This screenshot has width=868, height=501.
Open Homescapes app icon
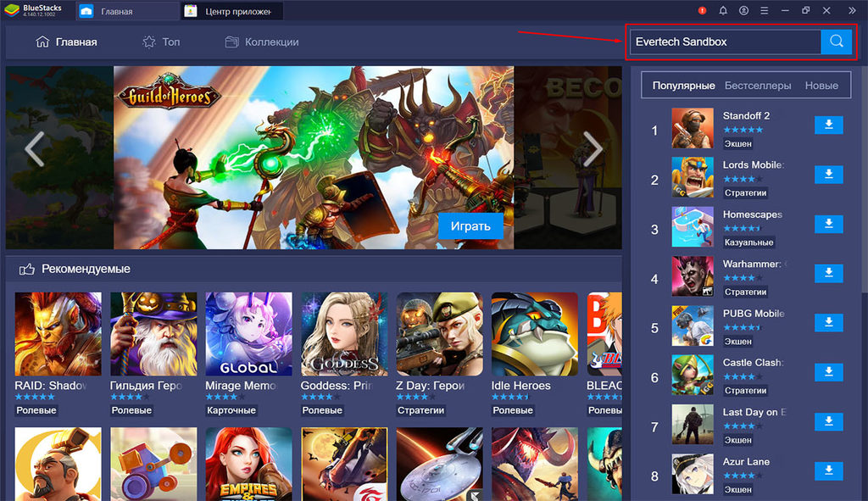coord(693,227)
